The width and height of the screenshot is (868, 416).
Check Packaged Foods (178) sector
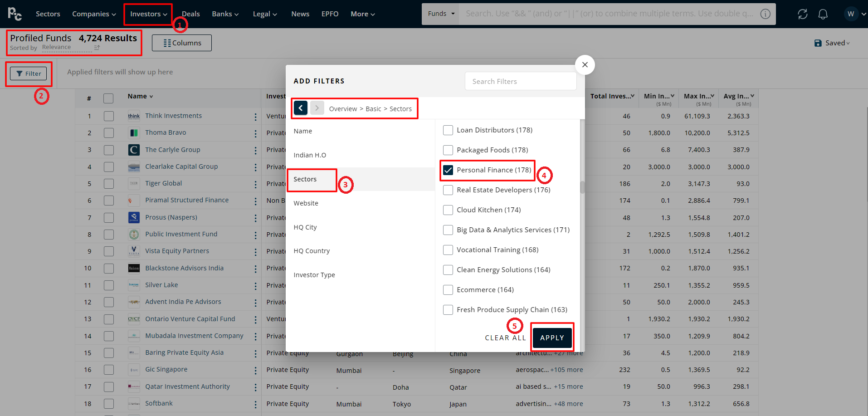[448, 150]
